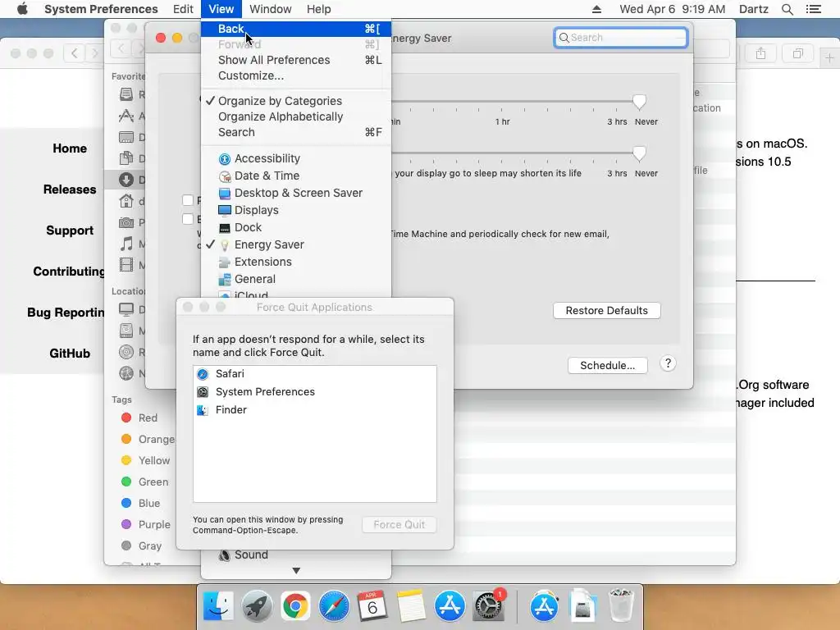840x630 pixels.
Task: Select Finder in Force Quit list
Action: coord(315,410)
